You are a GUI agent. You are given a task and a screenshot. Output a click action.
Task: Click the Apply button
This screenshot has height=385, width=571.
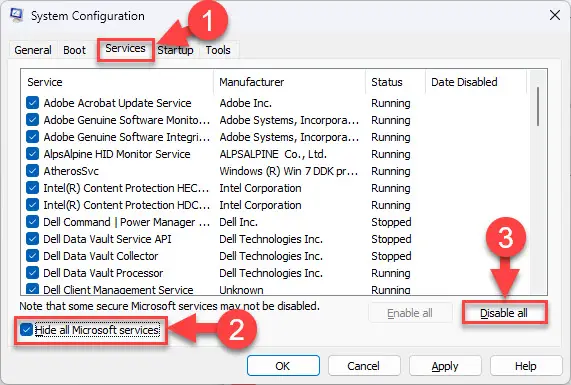pyautogui.click(x=445, y=366)
